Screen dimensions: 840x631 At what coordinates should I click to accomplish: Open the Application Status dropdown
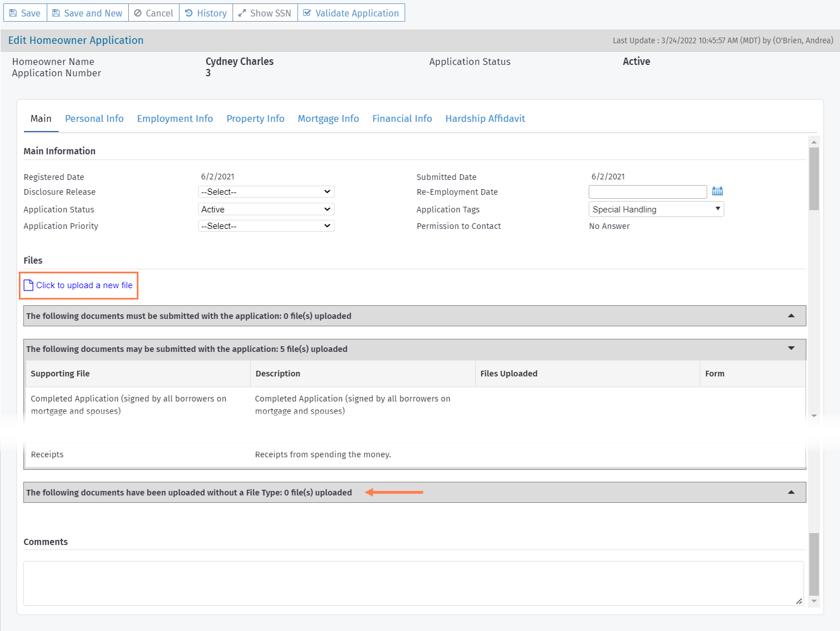pyautogui.click(x=266, y=210)
